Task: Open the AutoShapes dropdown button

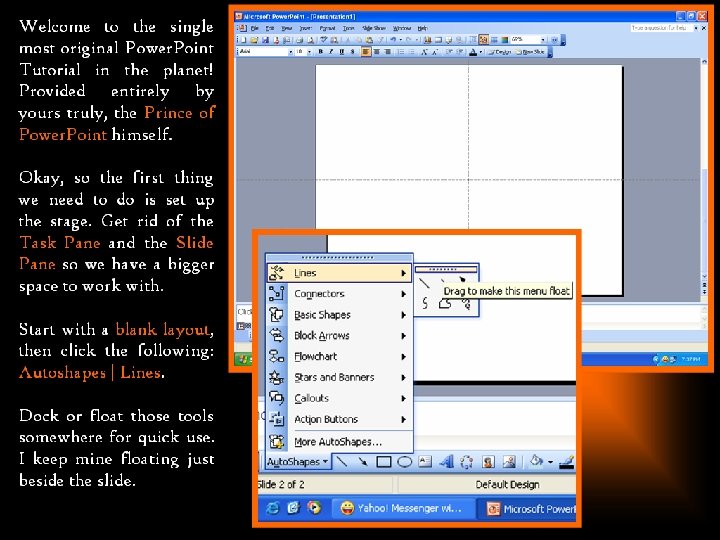Action: pyautogui.click(x=298, y=461)
